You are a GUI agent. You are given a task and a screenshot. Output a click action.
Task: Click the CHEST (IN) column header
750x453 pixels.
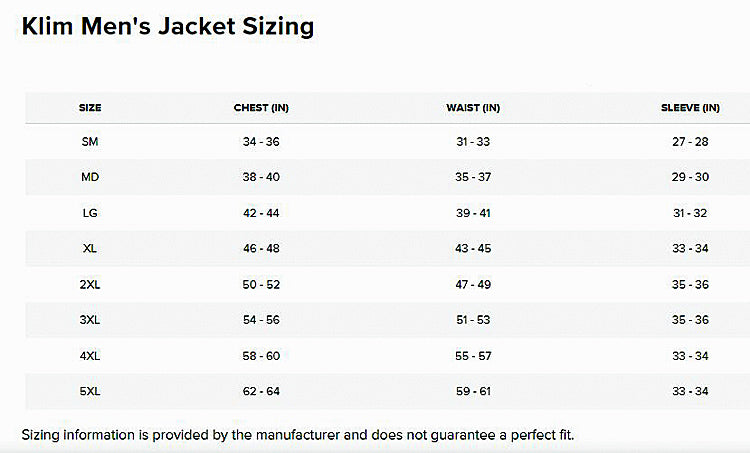coord(261,108)
